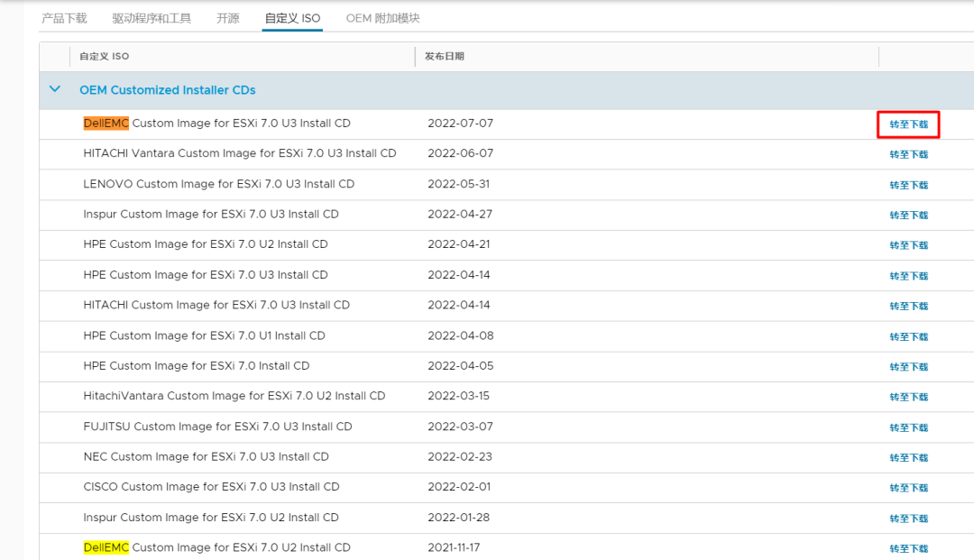Select HITACHI Vantara Custom Image U3 row text

[240, 153]
